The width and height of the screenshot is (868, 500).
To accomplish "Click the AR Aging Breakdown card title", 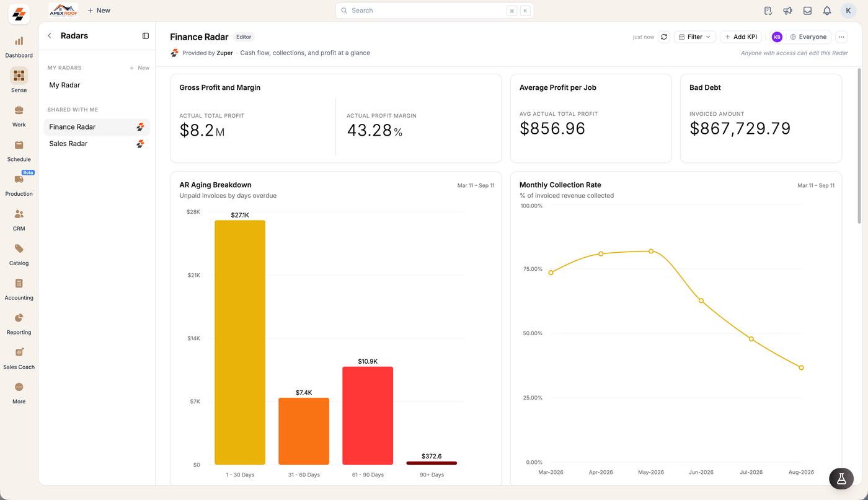I will click(x=215, y=185).
